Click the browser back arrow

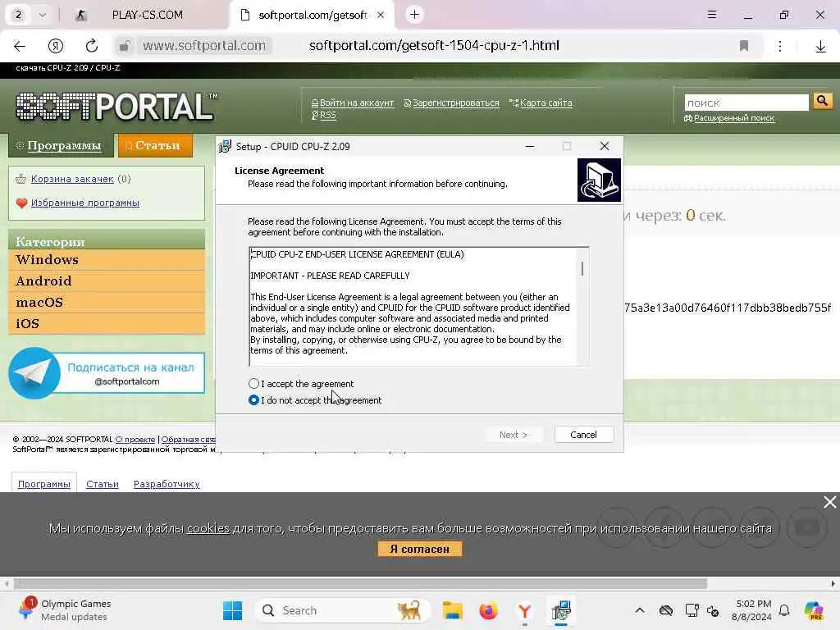[20, 46]
